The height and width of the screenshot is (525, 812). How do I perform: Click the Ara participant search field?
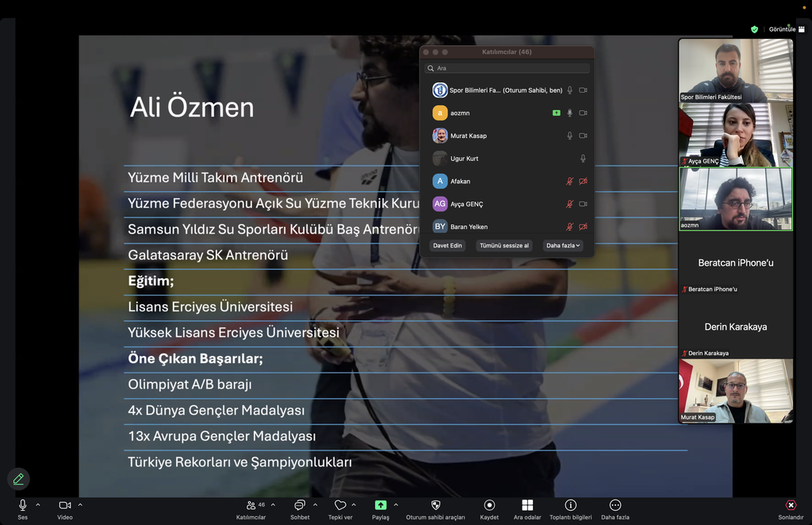(x=507, y=68)
